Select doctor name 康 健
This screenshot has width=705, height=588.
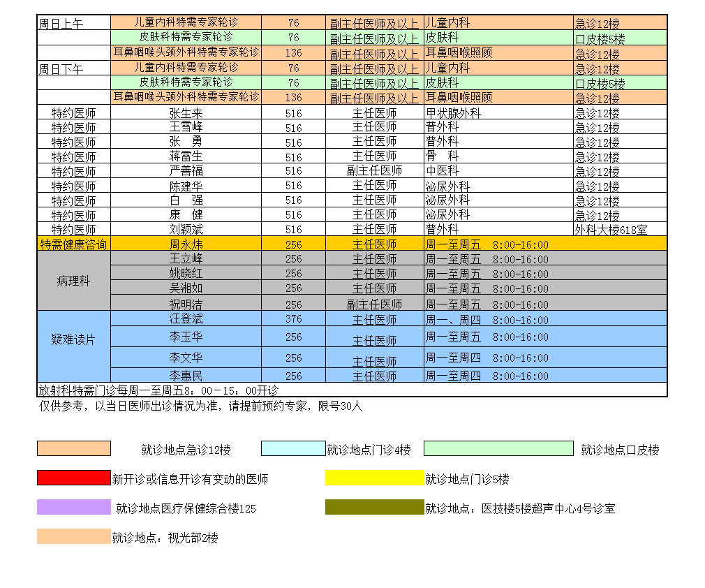(x=186, y=214)
